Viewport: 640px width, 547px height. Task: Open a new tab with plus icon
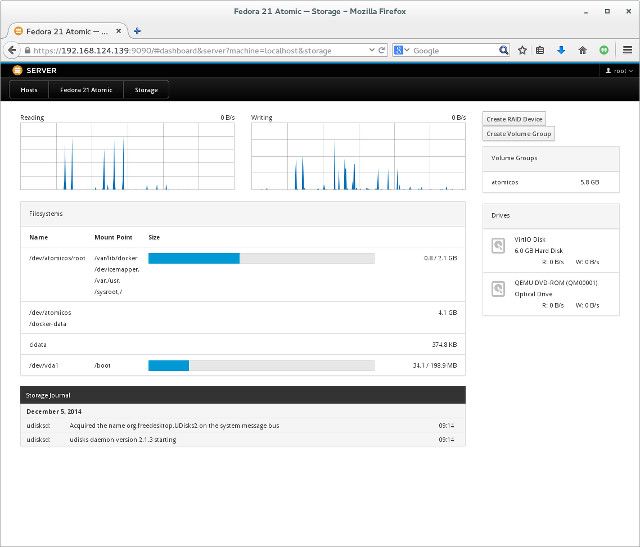(137, 31)
